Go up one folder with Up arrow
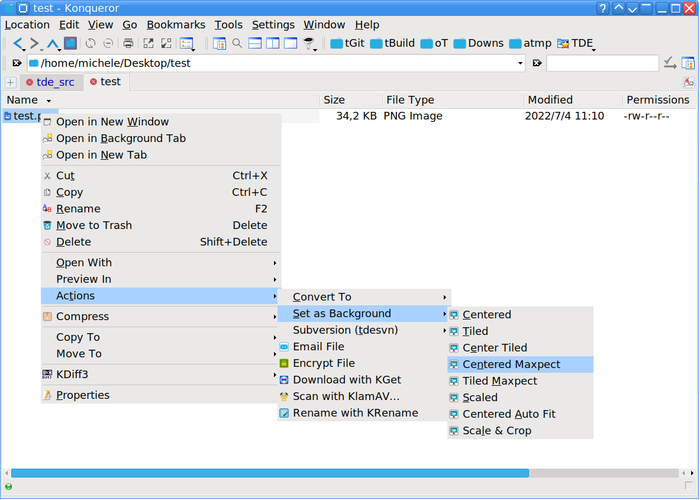This screenshot has width=700, height=500. 52,43
